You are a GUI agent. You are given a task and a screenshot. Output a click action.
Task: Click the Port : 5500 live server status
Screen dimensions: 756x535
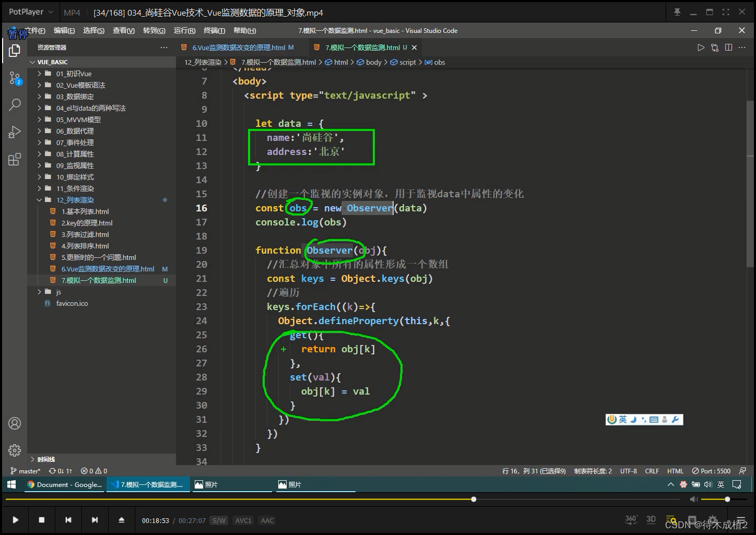click(711, 471)
